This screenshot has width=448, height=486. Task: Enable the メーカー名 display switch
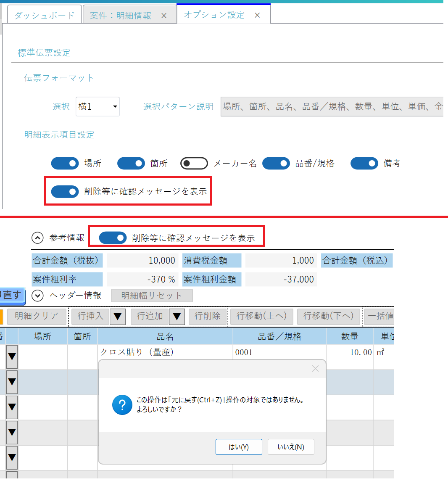coord(194,163)
